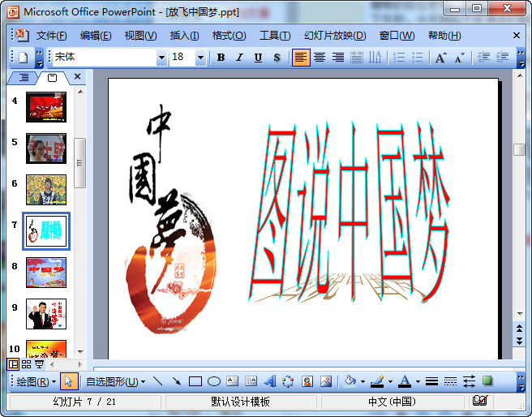Image resolution: width=532 pixels, height=417 pixels.
Task: Select slide 6 thumbnail
Action: [x=46, y=190]
